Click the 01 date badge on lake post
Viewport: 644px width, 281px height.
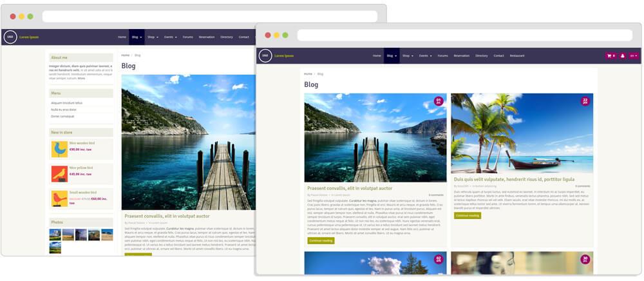tap(439, 101)
